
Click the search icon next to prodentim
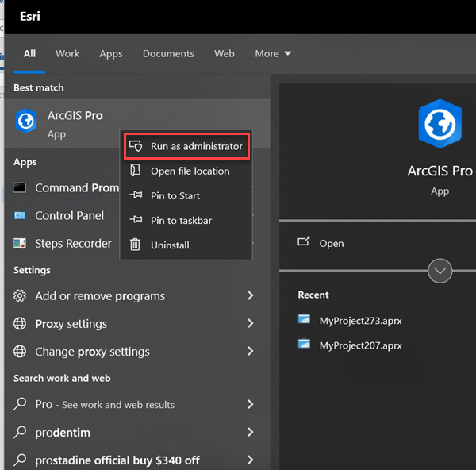[20, 432]
